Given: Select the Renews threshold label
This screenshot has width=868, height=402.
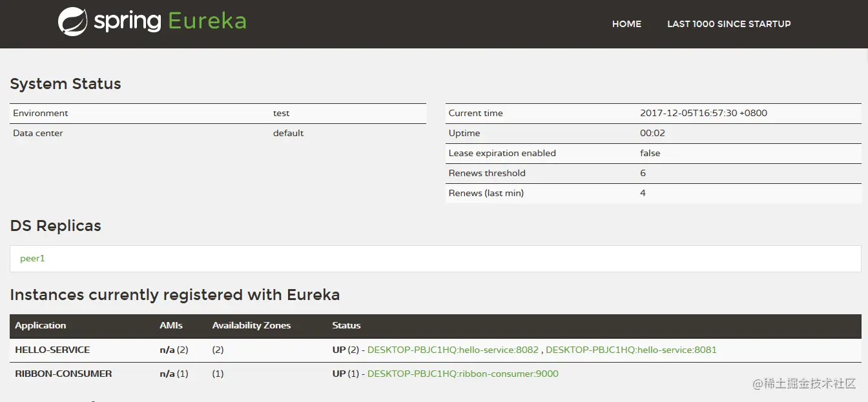Looking at the screenshot, I should coord(487,173).
